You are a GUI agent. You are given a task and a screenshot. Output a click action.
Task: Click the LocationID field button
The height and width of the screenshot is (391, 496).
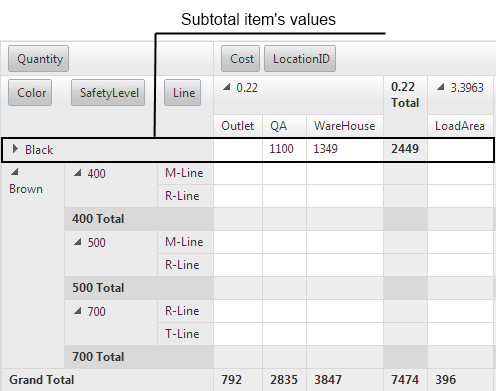pos(300,59)
